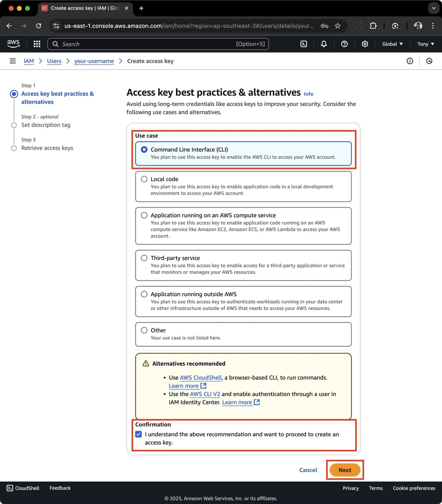
Task: Open Cookie preferences in footer
Action: (x=414, y=488)
